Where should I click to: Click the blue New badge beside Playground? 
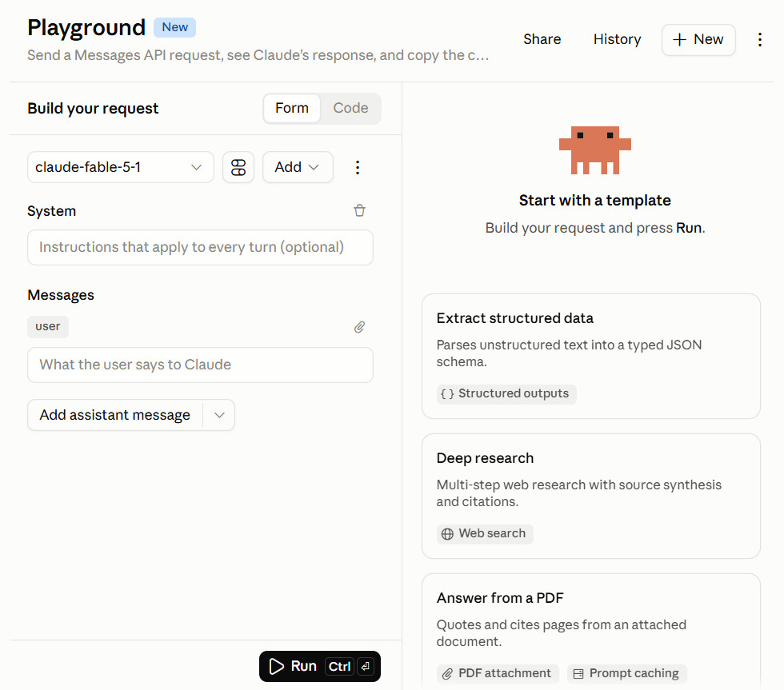point(174,27)
